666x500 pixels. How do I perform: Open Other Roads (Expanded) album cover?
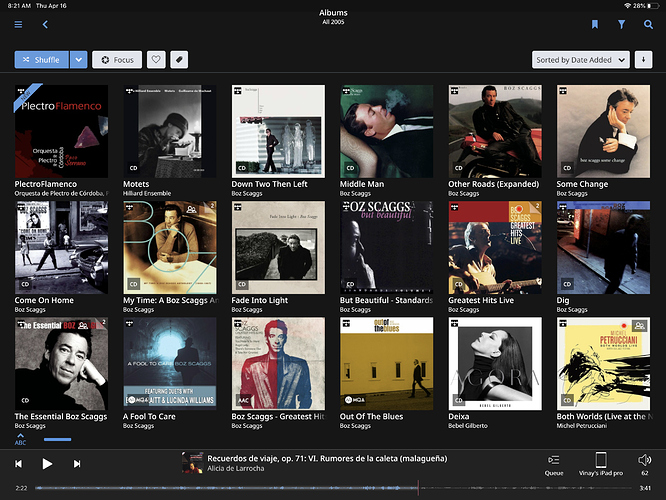495,131
